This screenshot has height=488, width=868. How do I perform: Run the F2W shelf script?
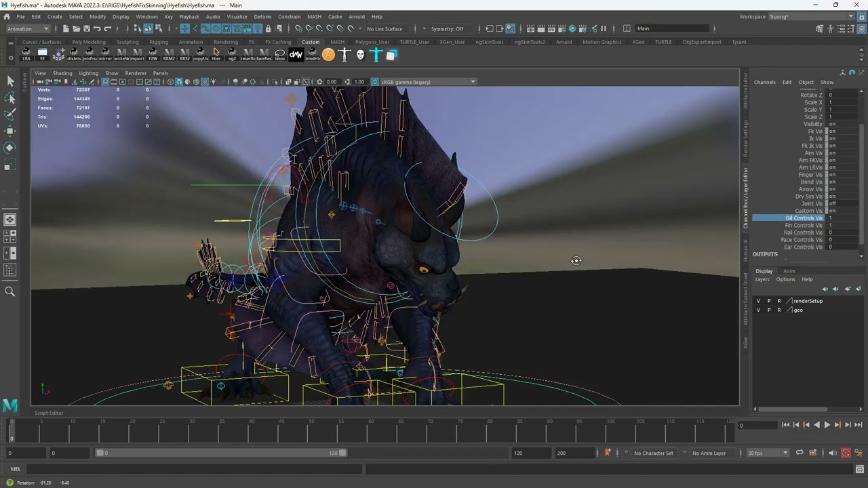point(153,54)
